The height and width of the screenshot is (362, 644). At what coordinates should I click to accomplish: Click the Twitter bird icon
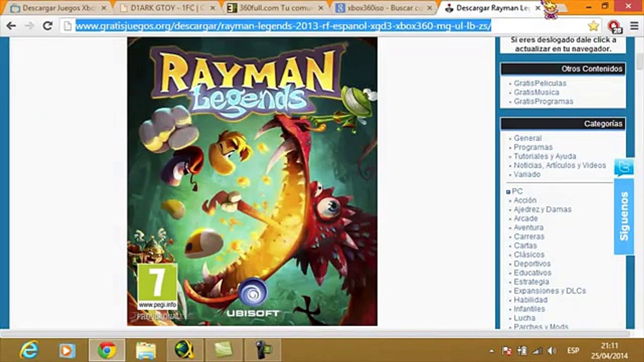(624, 168)
